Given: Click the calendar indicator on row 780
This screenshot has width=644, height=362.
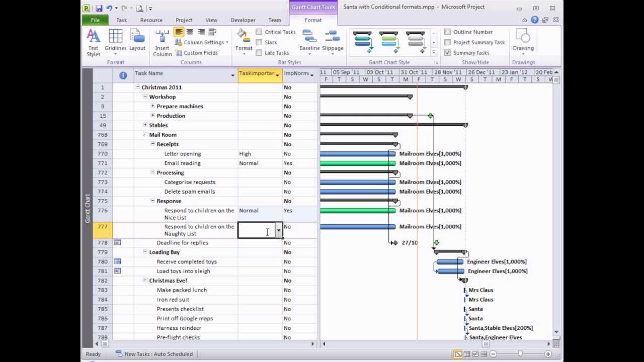Looking at the screenshot, I should [x=117, y=261].
